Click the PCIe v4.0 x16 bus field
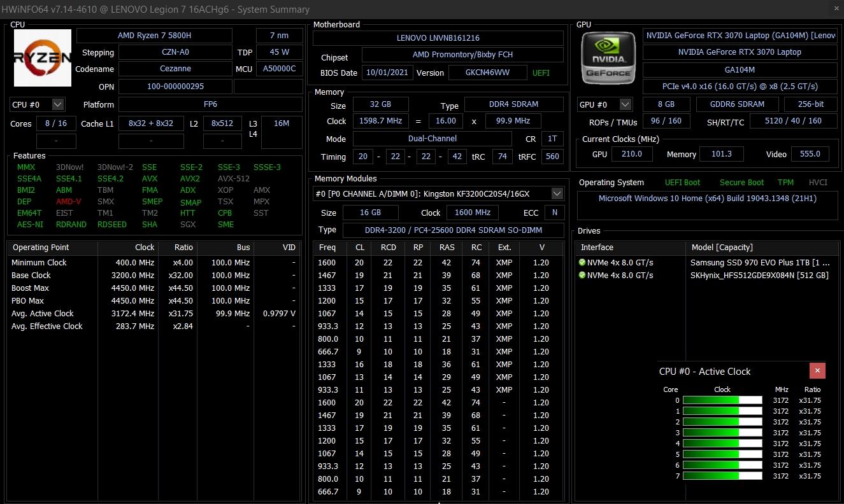 click(740, 87)
